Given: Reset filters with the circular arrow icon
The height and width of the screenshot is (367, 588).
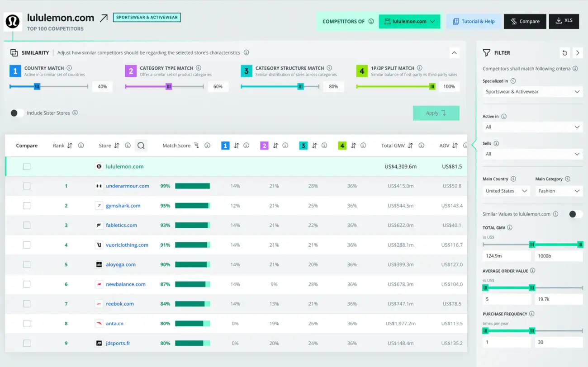Looking at the screenshot, I should click(x=565, y=53).
